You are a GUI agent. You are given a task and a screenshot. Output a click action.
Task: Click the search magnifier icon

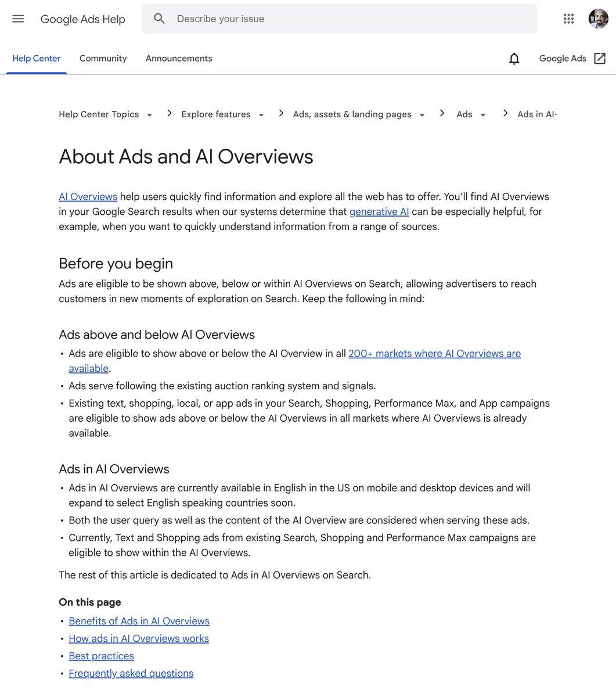click(160, 19)
